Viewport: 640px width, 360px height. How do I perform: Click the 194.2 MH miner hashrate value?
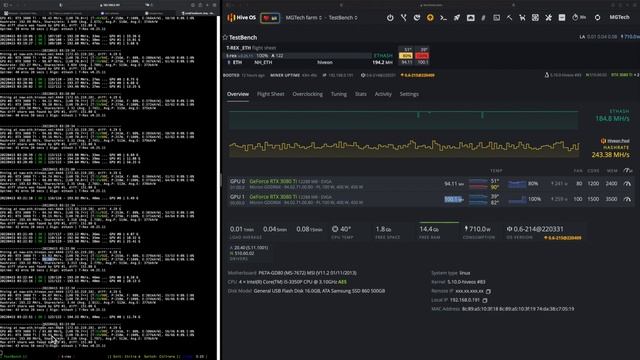382,62
